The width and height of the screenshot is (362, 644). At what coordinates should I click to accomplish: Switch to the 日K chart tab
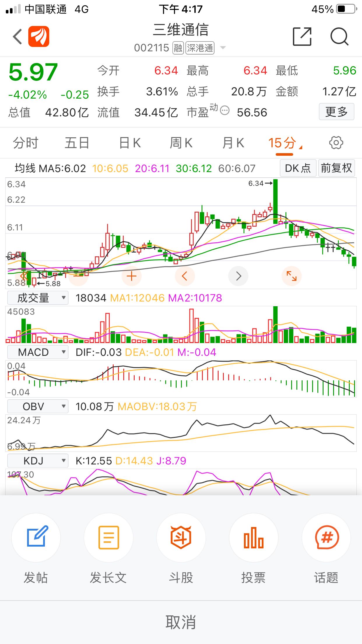(130, 143)
